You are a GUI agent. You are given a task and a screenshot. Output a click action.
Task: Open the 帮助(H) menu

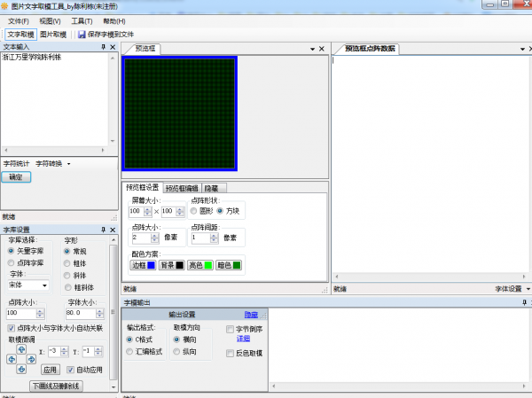(x=114, y=21)
